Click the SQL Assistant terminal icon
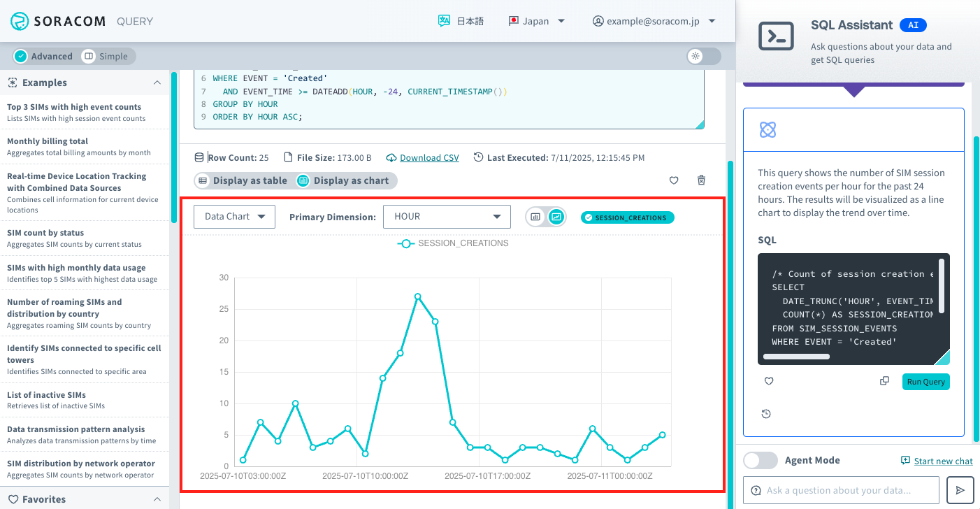980x509 pixels. (777, 36)
